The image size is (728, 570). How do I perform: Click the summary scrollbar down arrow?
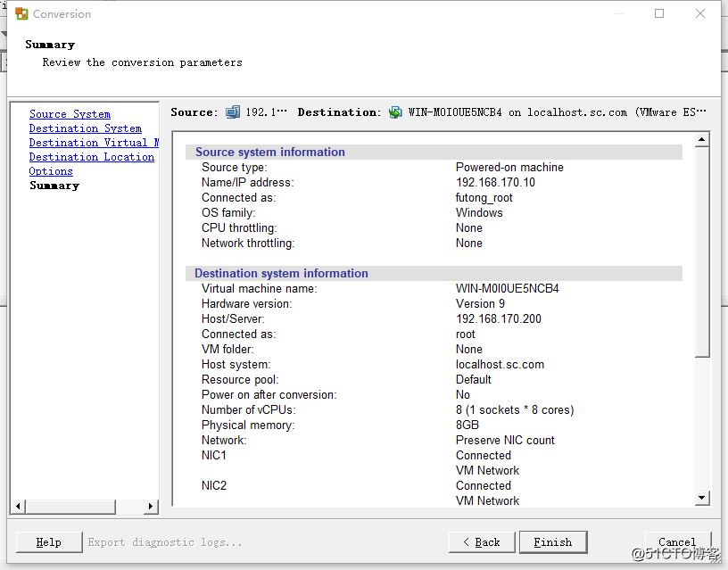click(702, 498)
